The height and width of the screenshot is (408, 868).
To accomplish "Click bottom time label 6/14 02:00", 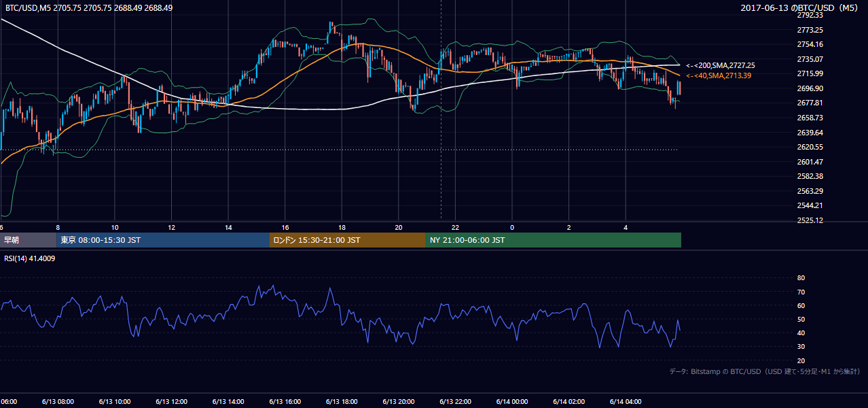I will point(569,402).
